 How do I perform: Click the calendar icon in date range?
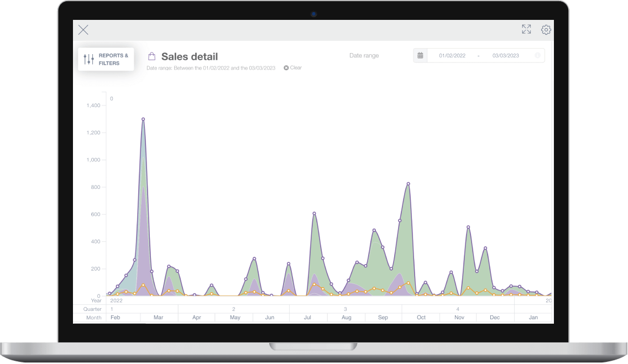point(421,55)
